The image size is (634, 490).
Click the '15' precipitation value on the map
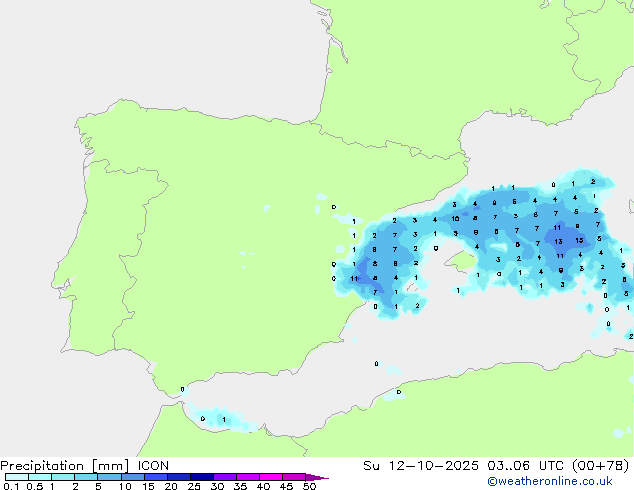tap(579, 241)
